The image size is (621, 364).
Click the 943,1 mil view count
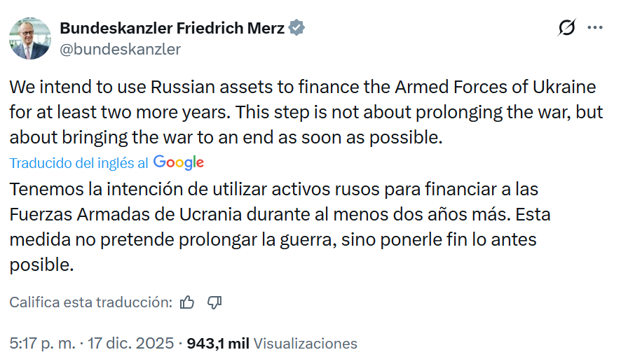[218, 344]
